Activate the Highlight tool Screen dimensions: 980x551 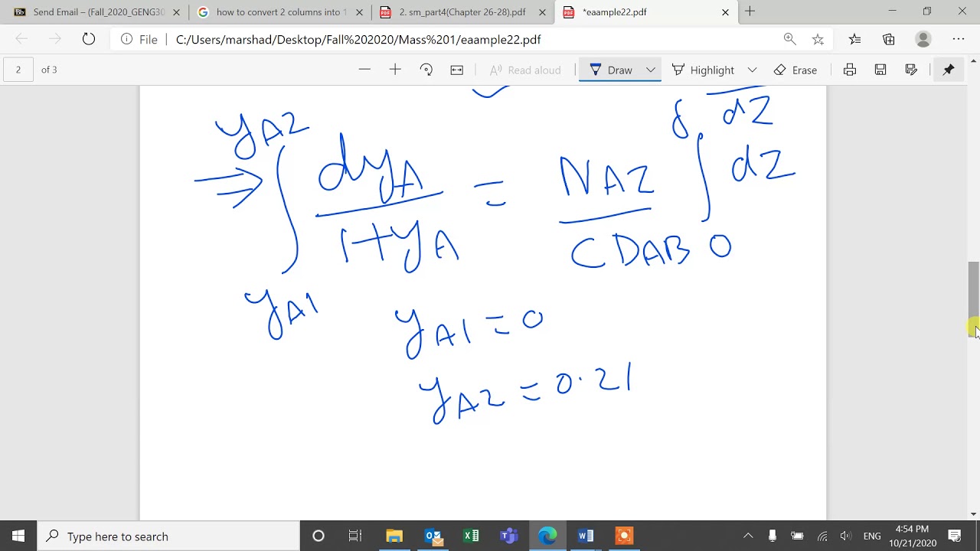[703, 70]
